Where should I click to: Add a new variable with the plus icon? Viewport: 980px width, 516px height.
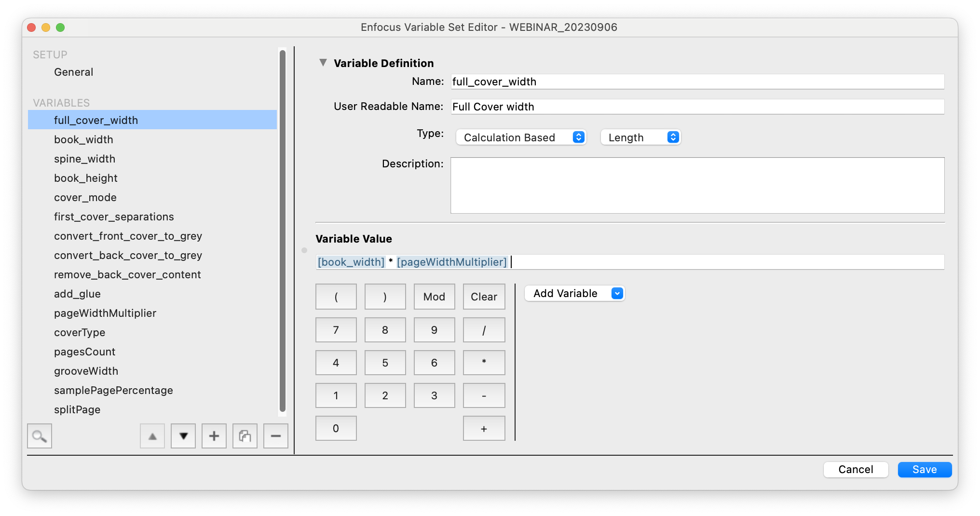click(214, 436)
